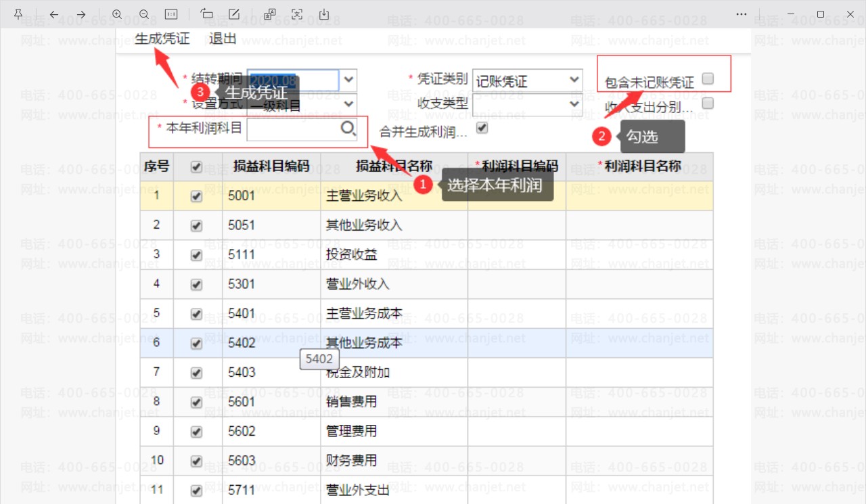Go to the next image
The height and width of the screenshot is (504, 866).
[x=81, y=14]
